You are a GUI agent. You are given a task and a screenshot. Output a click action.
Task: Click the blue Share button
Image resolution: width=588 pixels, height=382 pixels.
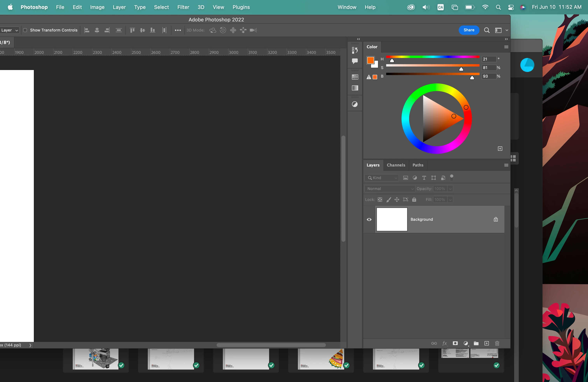point(469,30)
